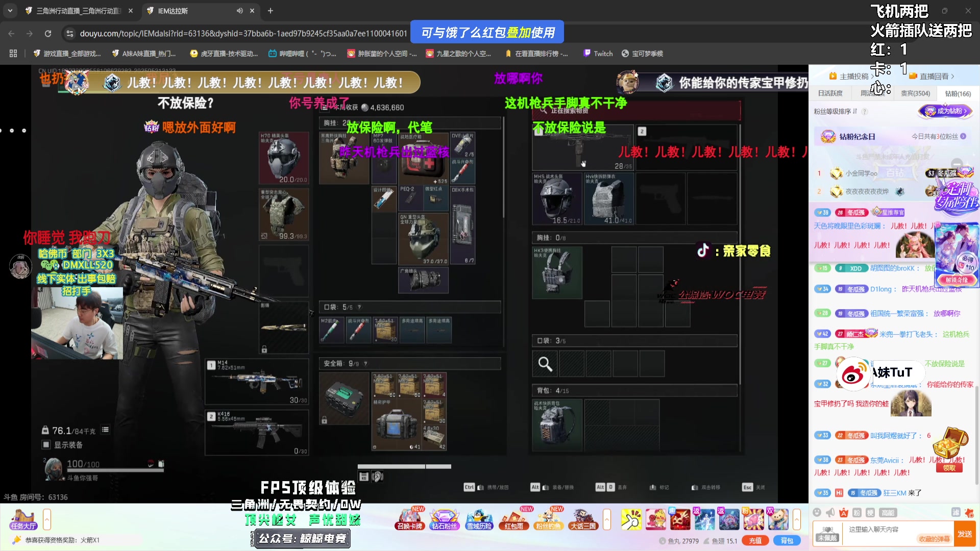Open the 背包 backpack button
Screen dimensions: 980x551
point(787,541)
